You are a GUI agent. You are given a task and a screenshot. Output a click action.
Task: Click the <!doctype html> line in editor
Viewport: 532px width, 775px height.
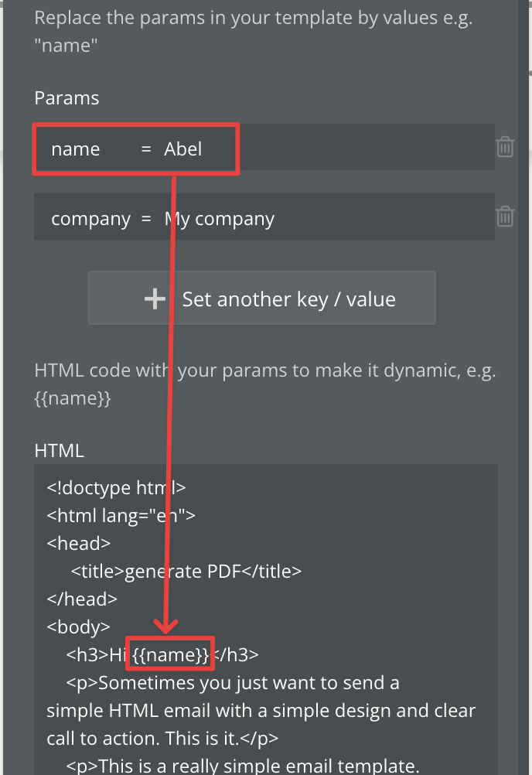coord(116,488)
